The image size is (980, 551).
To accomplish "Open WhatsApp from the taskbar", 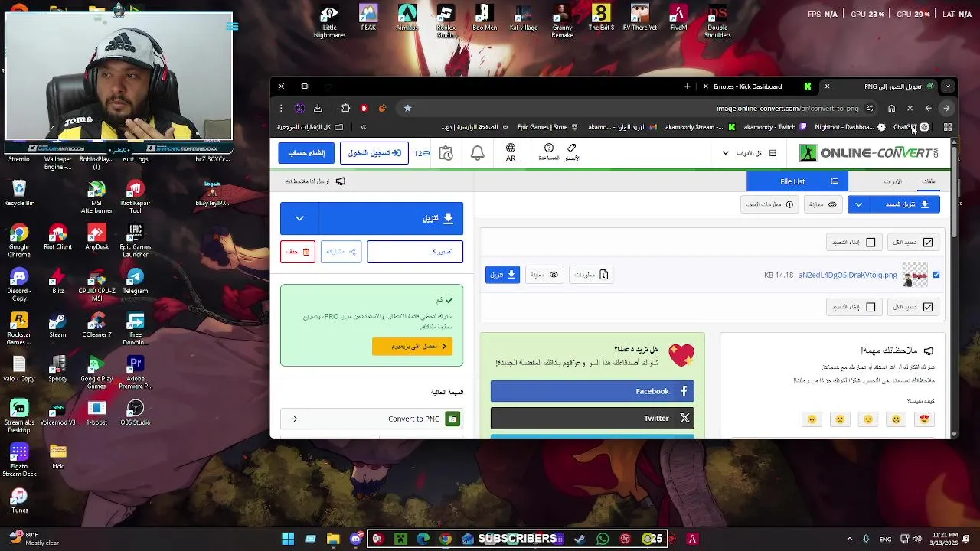I will 603,539.
